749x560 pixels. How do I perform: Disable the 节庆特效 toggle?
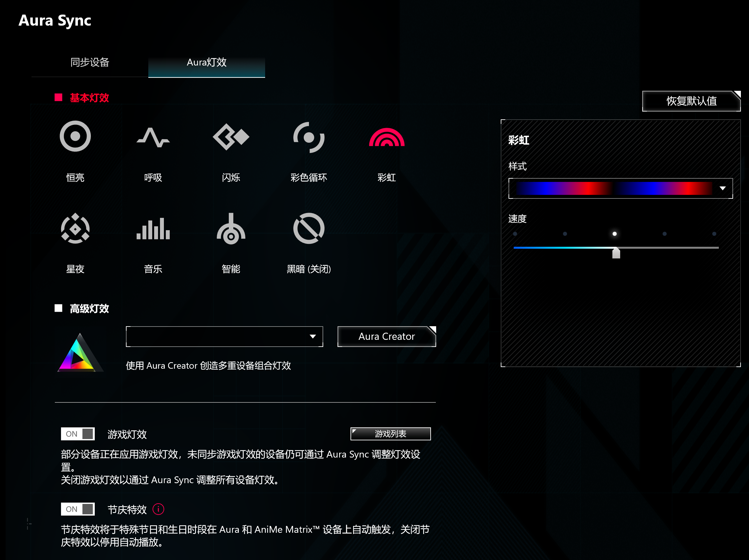(x=78, y=509)
